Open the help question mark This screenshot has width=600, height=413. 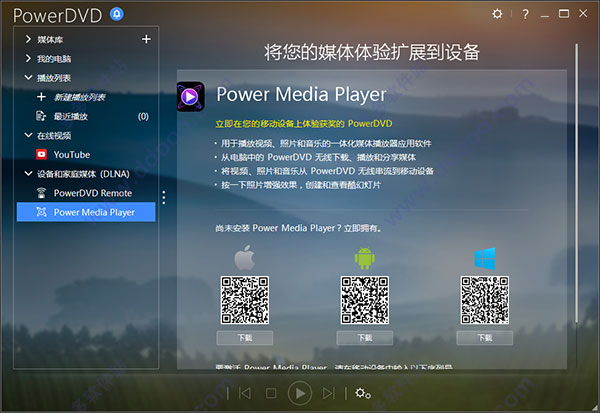[x=525, y=14]
